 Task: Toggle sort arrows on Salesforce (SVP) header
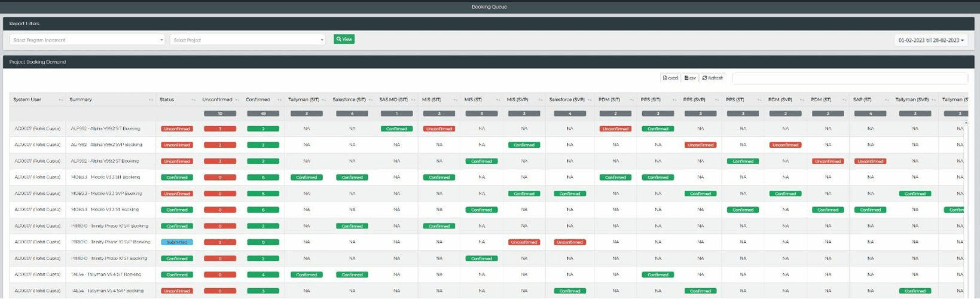pos(591,100)
